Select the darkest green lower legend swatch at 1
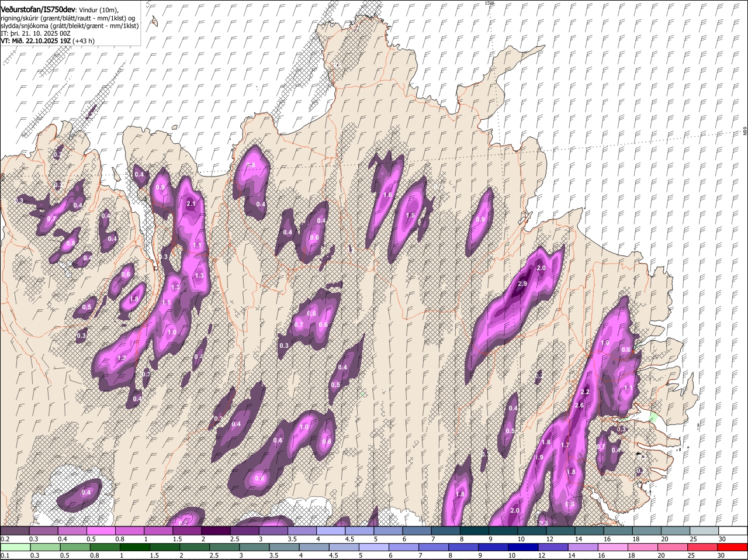The image size is (748, 560). [134, 548]
